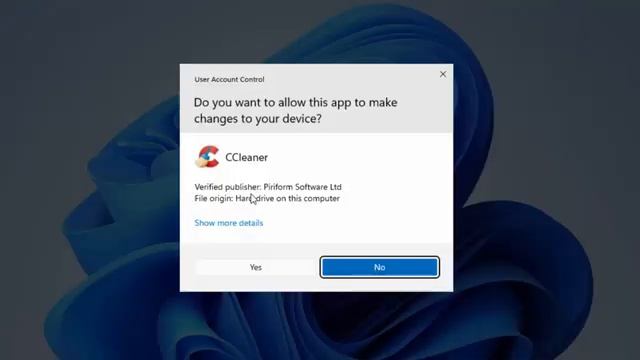Open the Show more details link
Image resolution: width=640 pixels, height=360 pixels.
229,223
